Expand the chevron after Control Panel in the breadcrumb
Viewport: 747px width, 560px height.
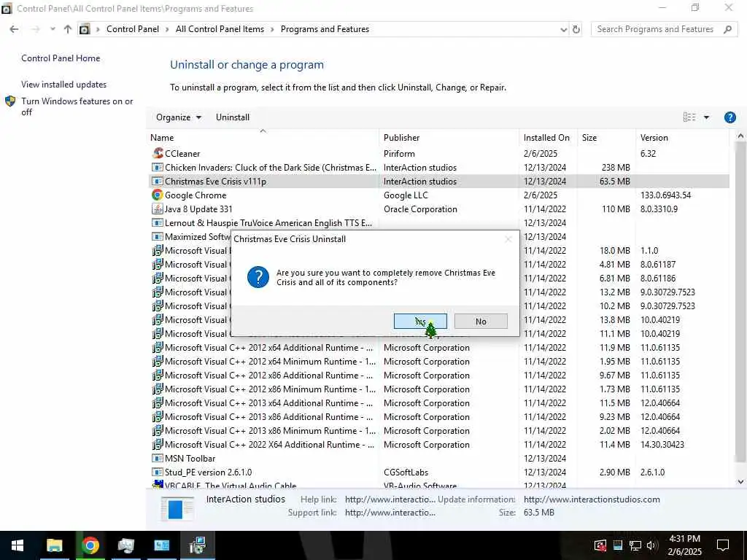tap(167, 29)
